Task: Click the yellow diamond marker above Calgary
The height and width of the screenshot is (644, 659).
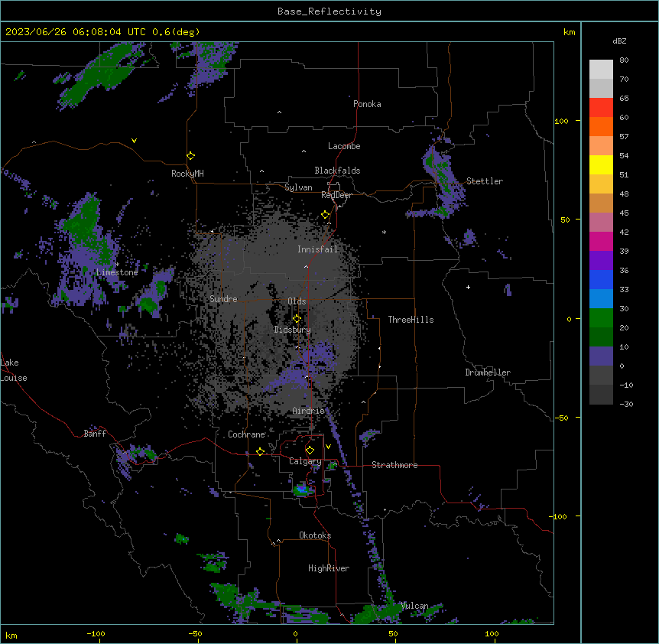Action: pyautogui.click(x=310, y=450)
